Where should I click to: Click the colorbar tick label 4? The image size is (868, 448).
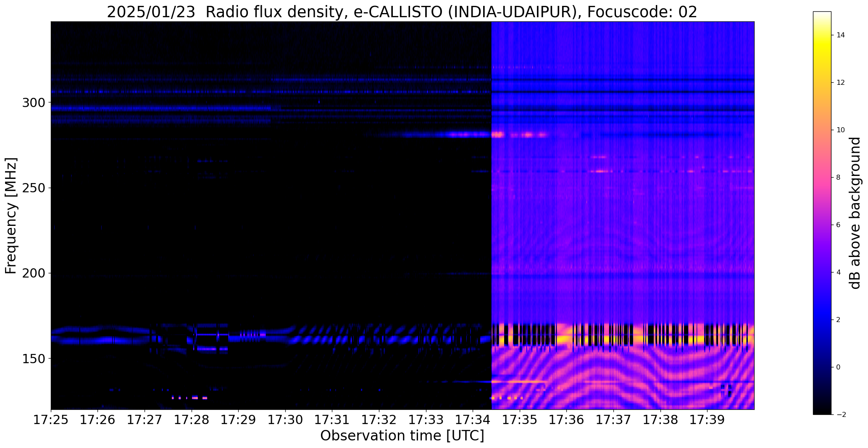click(839, 272)
